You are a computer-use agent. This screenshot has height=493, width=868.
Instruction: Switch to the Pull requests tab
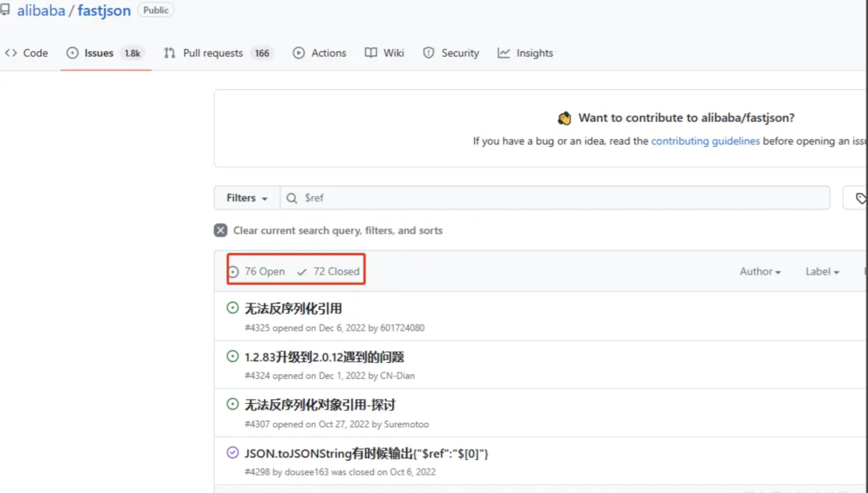(212, 53)
